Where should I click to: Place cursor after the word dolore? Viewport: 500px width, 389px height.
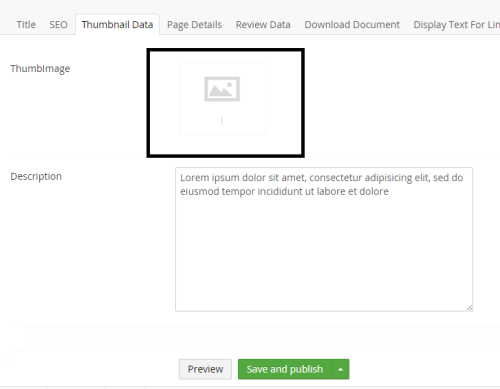click(389, 192)
